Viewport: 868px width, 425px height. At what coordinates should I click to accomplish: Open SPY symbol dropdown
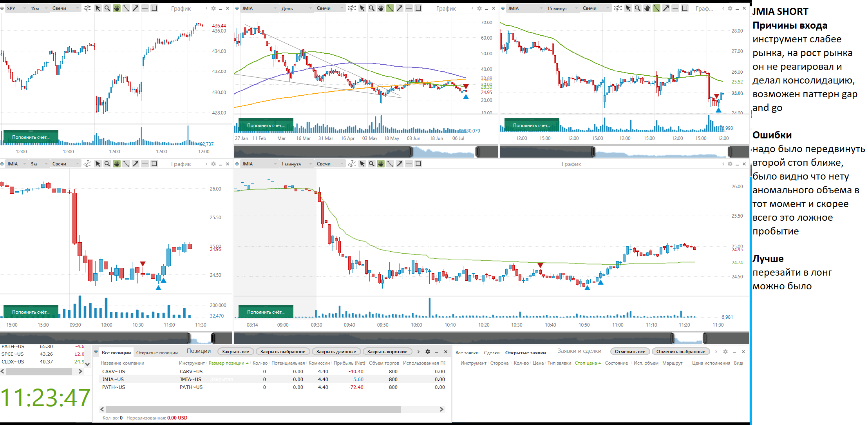16,8
